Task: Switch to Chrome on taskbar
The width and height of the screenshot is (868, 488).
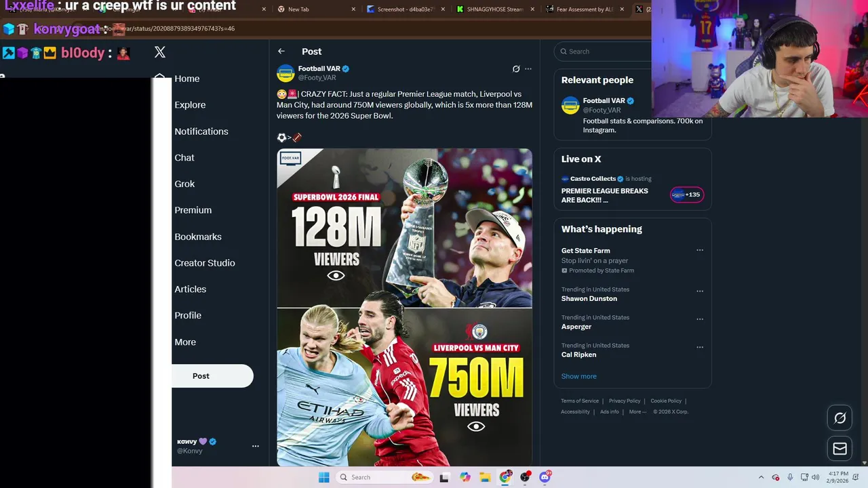Action: pyautogui.click(x=505, y=477)
